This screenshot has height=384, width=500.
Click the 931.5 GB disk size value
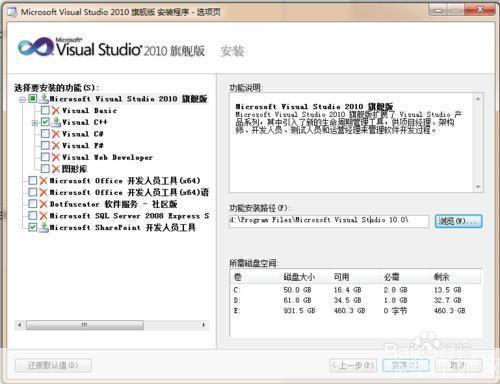299,311
